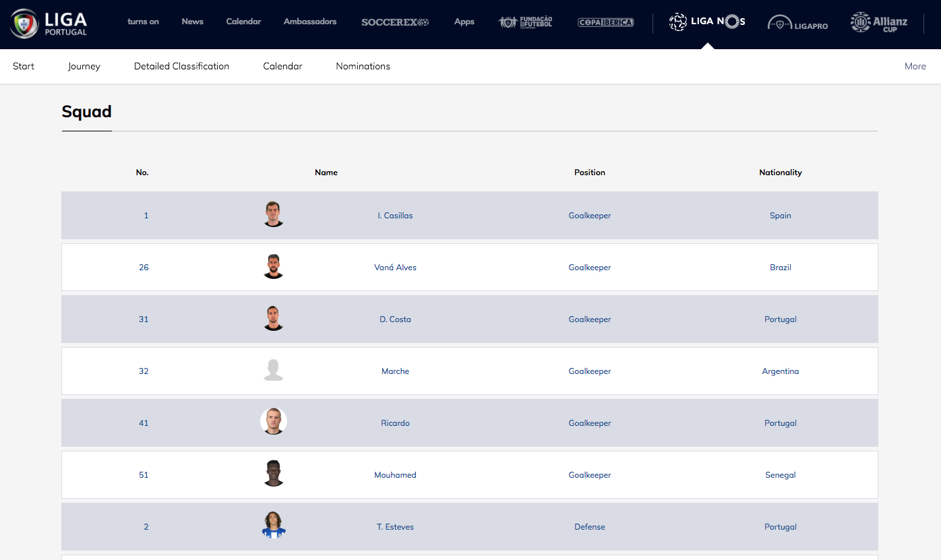The width and height of the screenshot is (941, 560).
Task: Open the Allianz Cup logo
Action: pos(878,22)
